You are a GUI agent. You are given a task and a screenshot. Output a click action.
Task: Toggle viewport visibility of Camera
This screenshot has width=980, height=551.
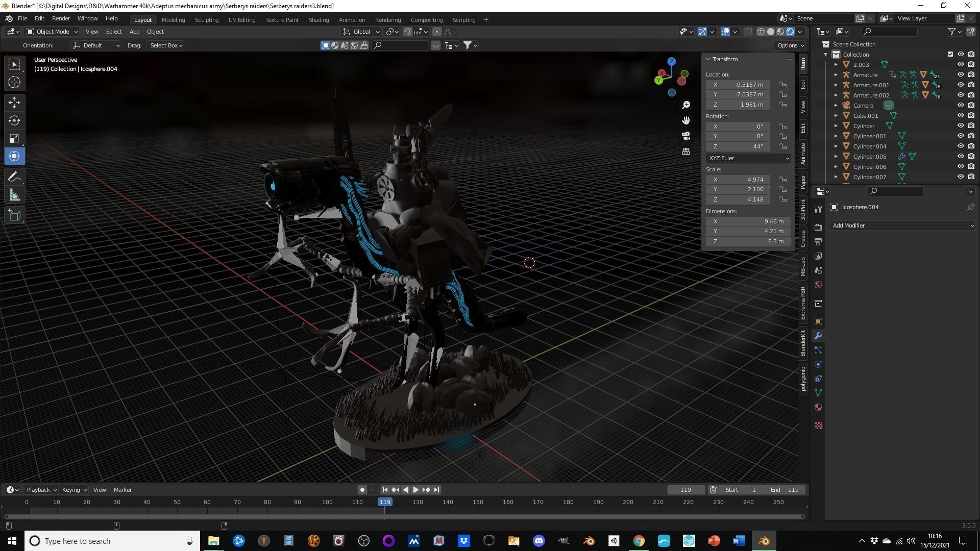coord(961,106)
